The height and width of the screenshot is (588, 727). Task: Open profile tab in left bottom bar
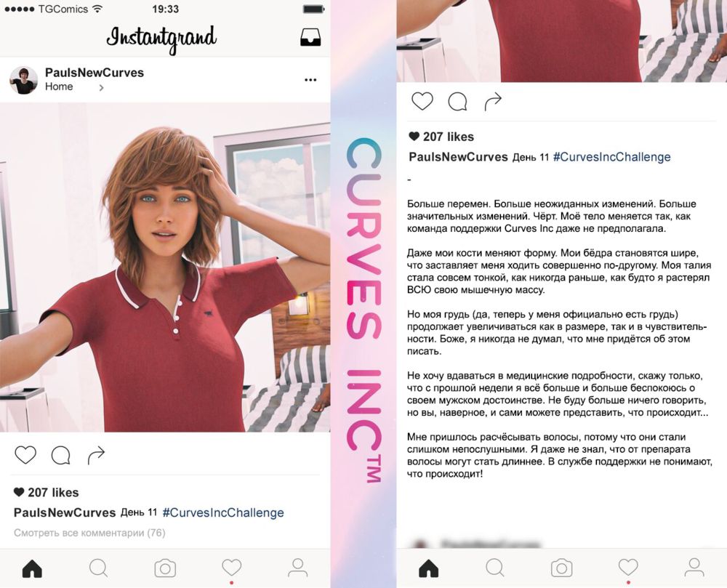coord(297,568)
